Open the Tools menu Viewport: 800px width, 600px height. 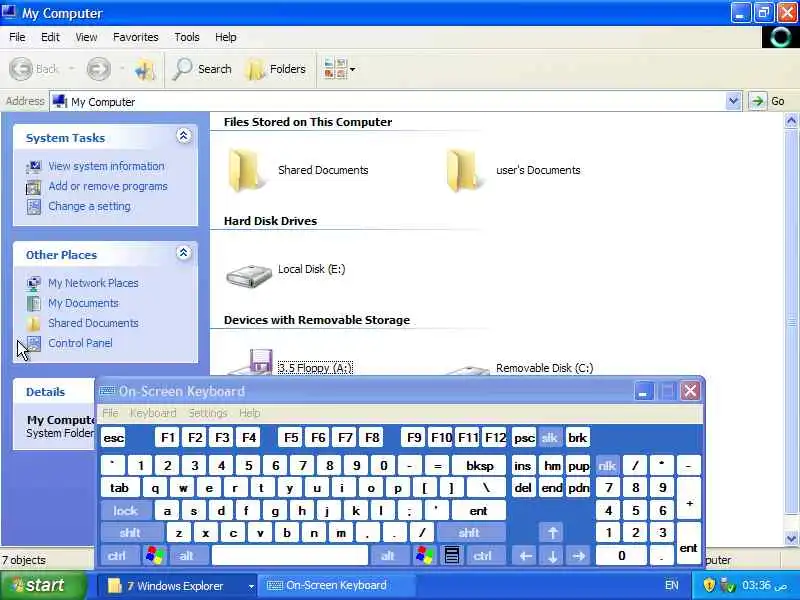187,37
